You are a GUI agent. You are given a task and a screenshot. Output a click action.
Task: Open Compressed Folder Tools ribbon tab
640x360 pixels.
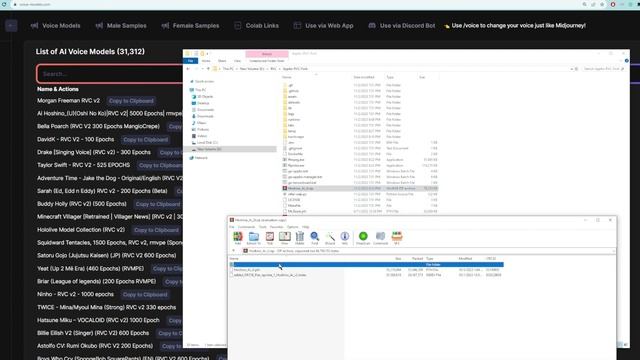(267, 61)
